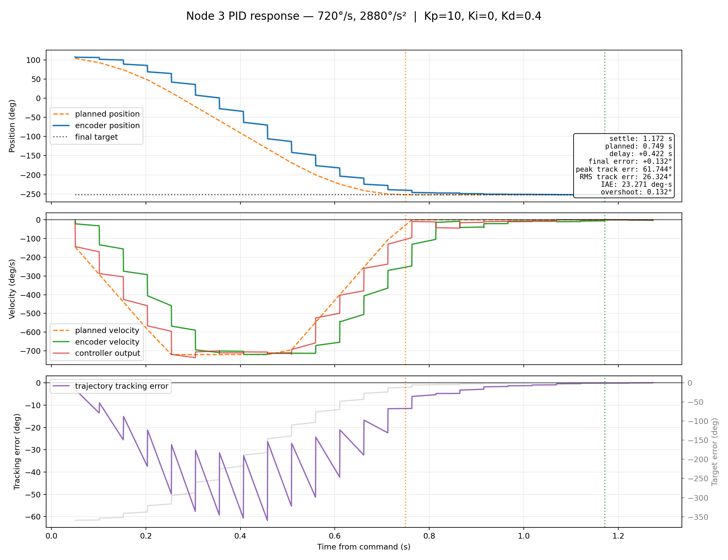Select 'encoder position' legend entry

click(x=96, y=126)
